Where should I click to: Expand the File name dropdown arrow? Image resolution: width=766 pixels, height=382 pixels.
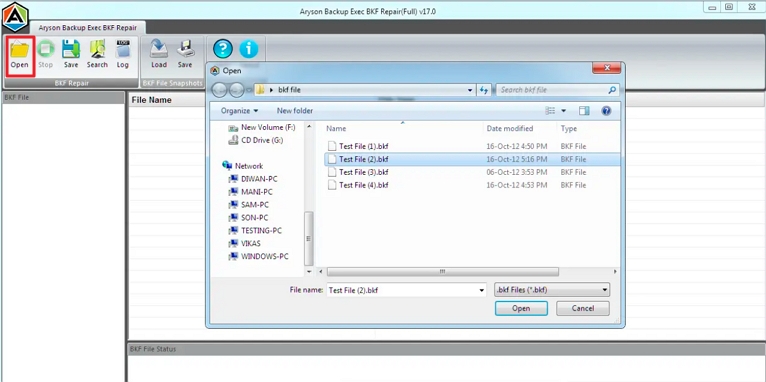[x=482, y=290]
